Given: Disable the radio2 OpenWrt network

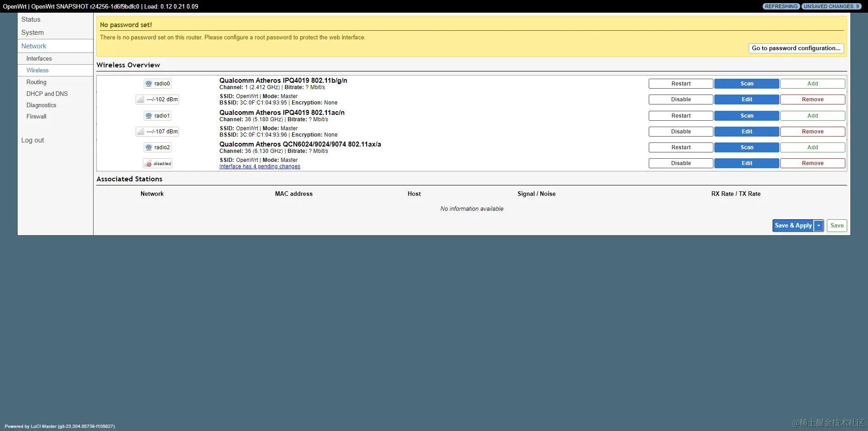Looking at the screenshot, I should 681,163.
